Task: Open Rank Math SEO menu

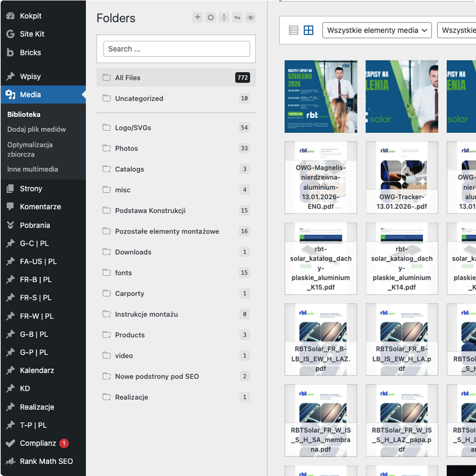Action: click(46, 461)
